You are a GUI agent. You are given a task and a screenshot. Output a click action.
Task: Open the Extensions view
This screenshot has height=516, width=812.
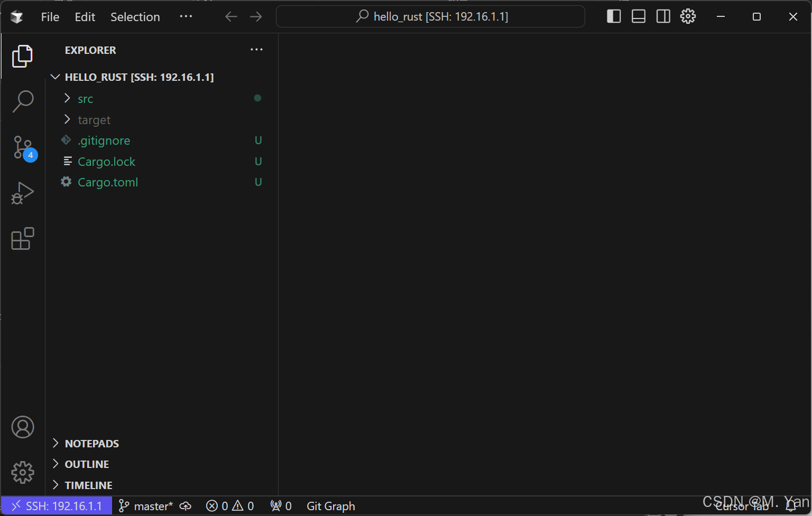pyautogui.click(x=23, y=239)
